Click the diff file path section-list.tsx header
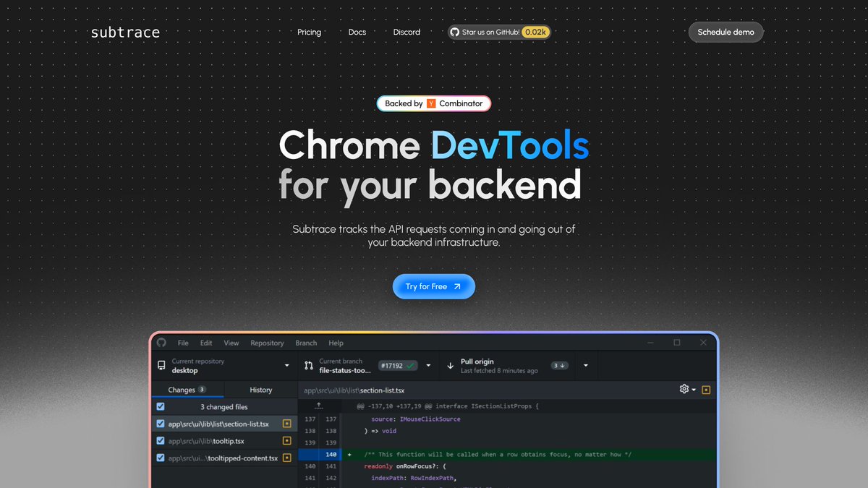868x488 pixels. coord(354,390)
